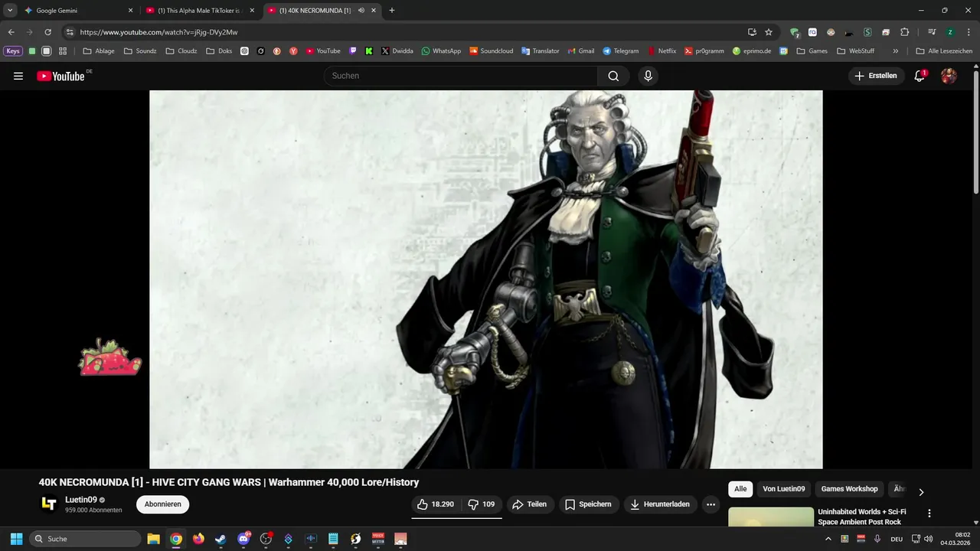Screen dimensions: 980x551
Task: Open the notifications bell
Action: coord(920,76)
